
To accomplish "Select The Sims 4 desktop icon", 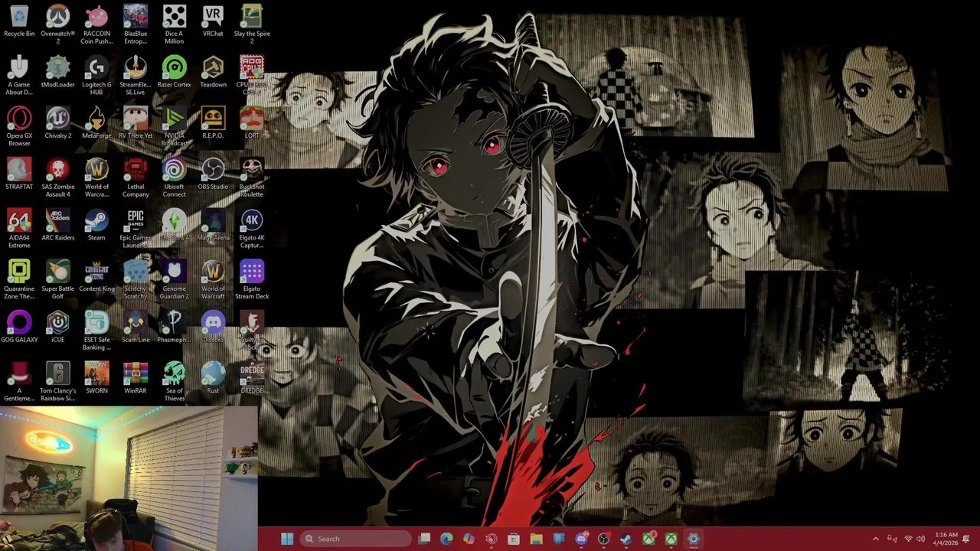I will pos(174,225).
